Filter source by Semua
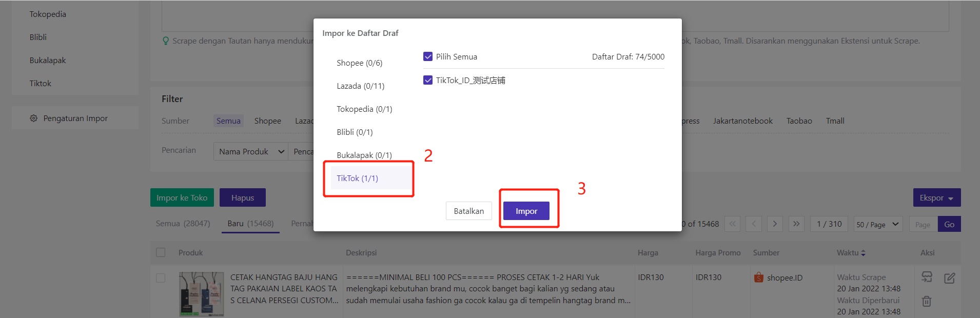This screenshot has width=980, height=318. click(x=228, y=121)
